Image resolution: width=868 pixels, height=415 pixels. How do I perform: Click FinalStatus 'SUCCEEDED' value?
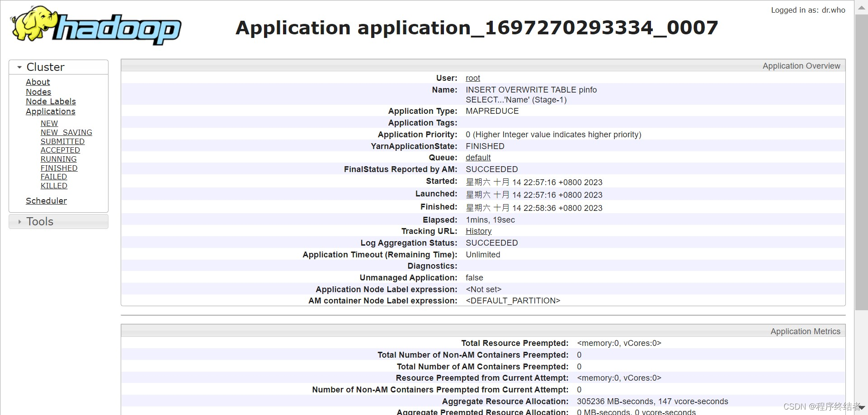pyautogui.click(x=492, y=169)
